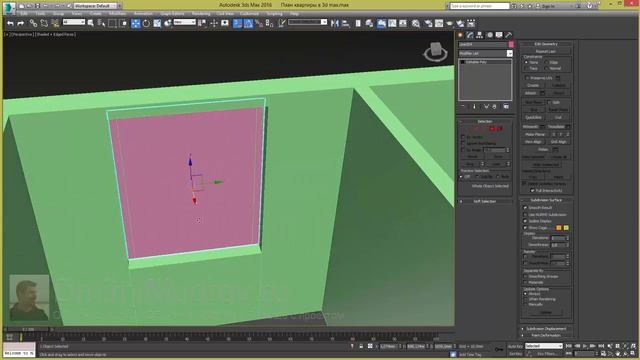Image resolution: width=640 pixels, height=360 pixels.
Task: Choose the Select Object tool
Action: pos(91,24)
